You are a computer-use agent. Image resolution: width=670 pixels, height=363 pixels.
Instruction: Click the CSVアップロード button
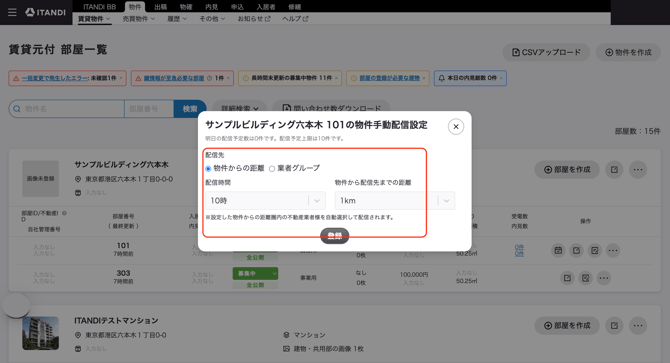(546, 52)
